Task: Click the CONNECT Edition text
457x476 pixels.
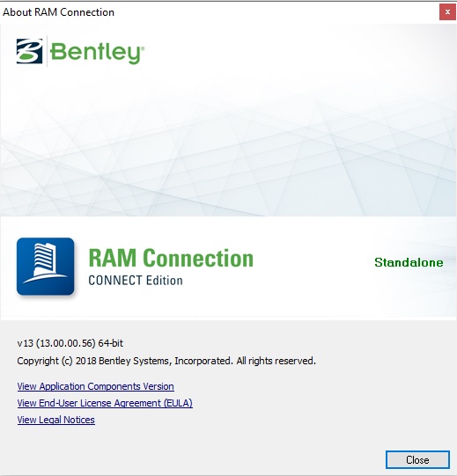Action: (x=136, y=280)
